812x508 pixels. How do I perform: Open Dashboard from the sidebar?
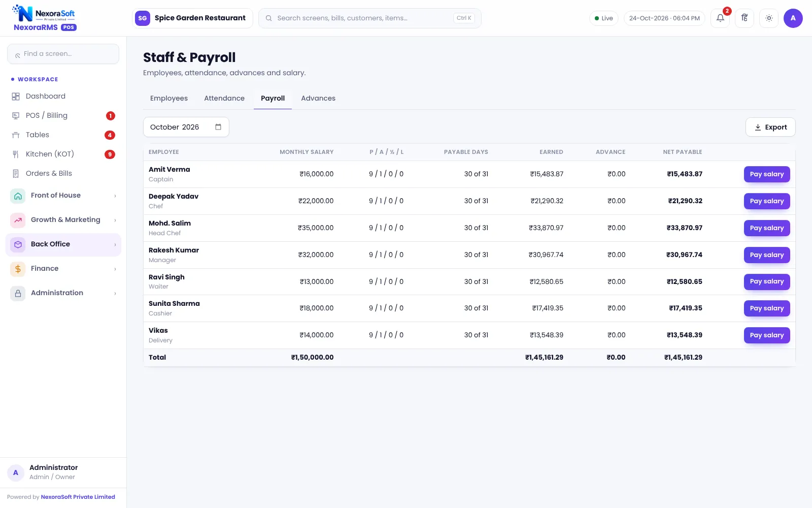(x=63, y=97)
